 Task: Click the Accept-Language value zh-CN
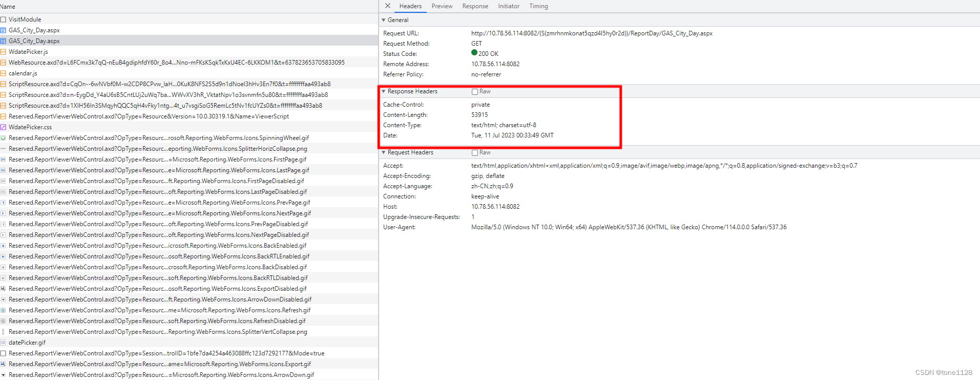coord(492,186)
